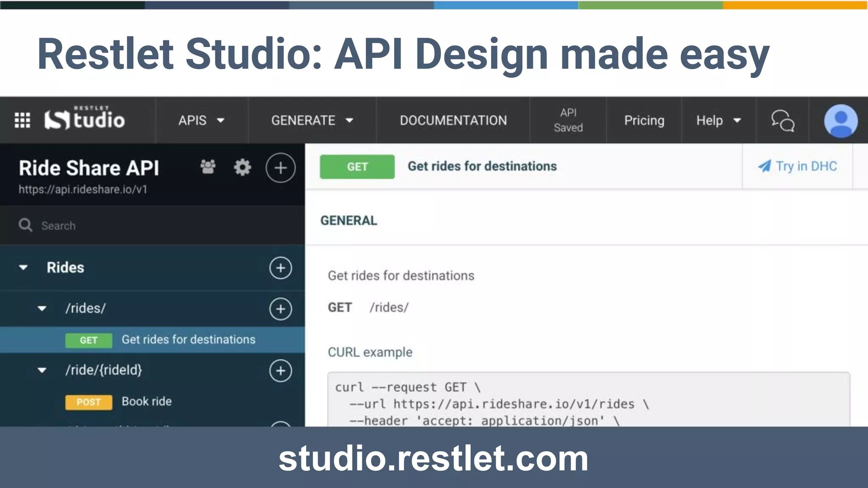Click the CURL example label
This screenshot has width=868, height=488.
(x=370, y=352)
